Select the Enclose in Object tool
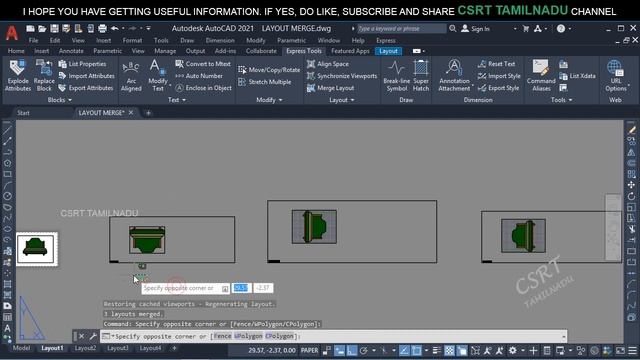The width and height of the screenshot is (640, 360). (204, 88)
